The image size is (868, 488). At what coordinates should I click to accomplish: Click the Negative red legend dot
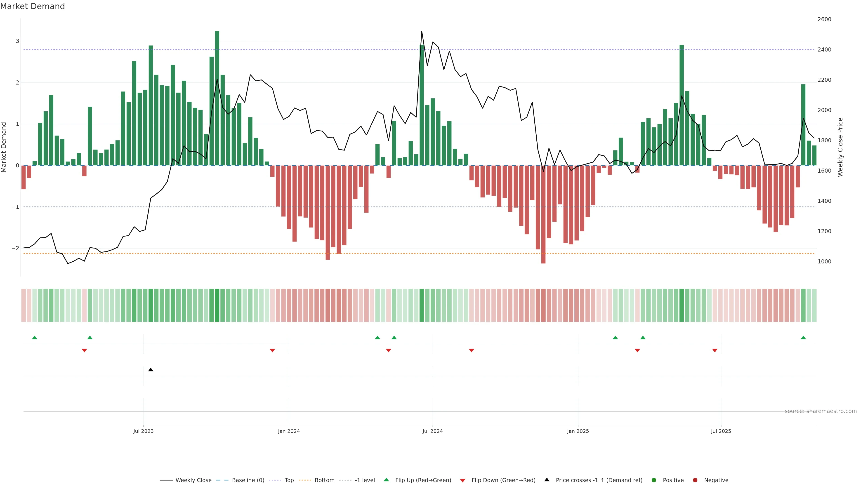click(695, 480)
